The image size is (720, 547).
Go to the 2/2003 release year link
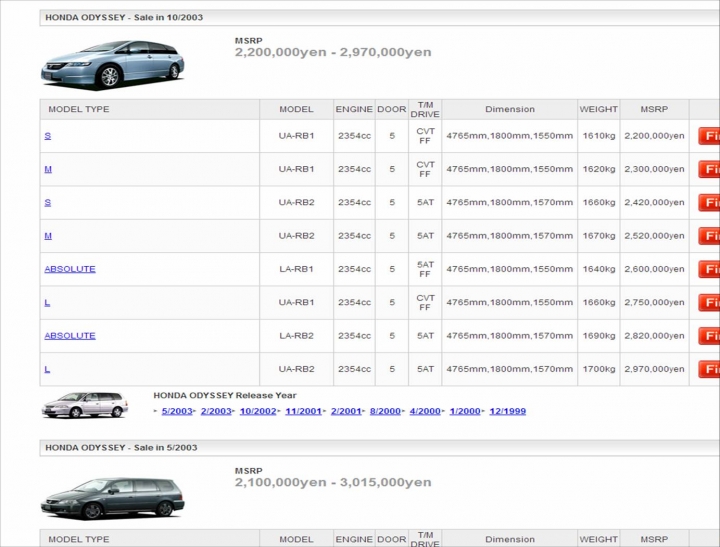(216, 411)
